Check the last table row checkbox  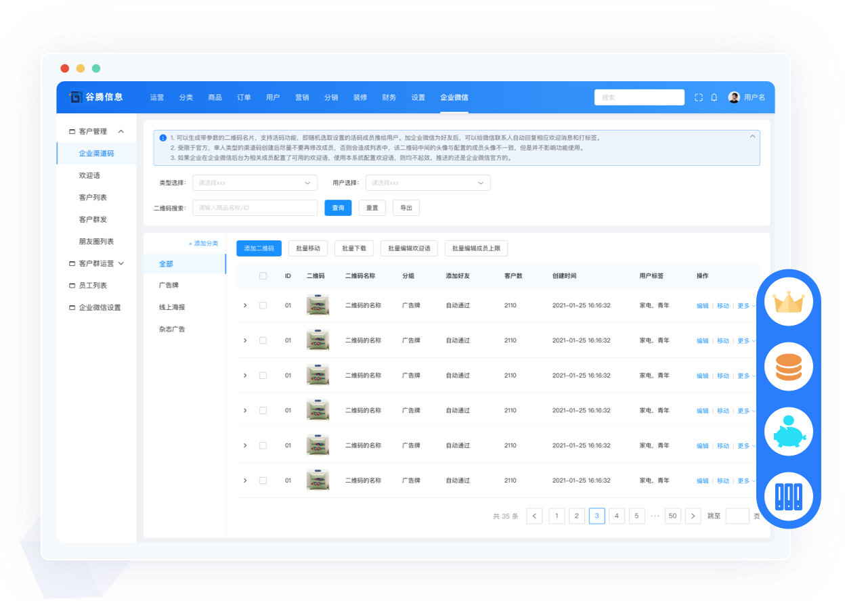pos(263,481)
